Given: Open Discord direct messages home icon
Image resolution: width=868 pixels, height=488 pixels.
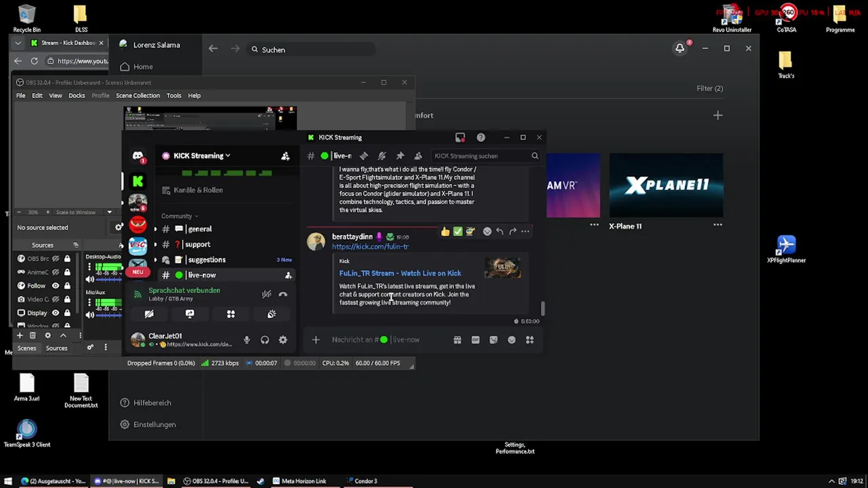Looking at the screenshot, I should click(138, 157).
